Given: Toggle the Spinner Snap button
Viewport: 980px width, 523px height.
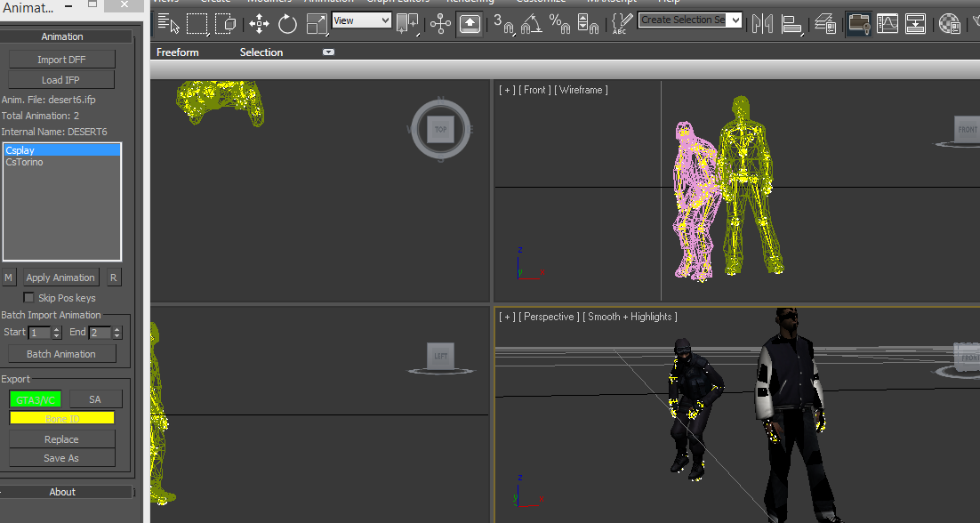Looking at the screenshot, I should click(x=588, y=24).
